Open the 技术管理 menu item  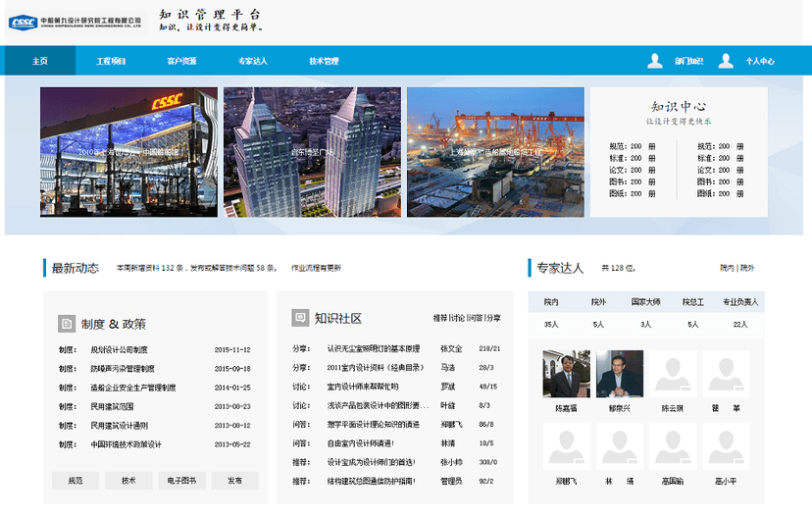click(x=324, y=61)
